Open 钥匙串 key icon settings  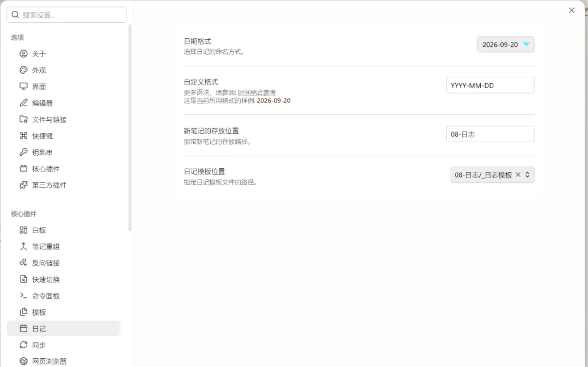[23, 152]
